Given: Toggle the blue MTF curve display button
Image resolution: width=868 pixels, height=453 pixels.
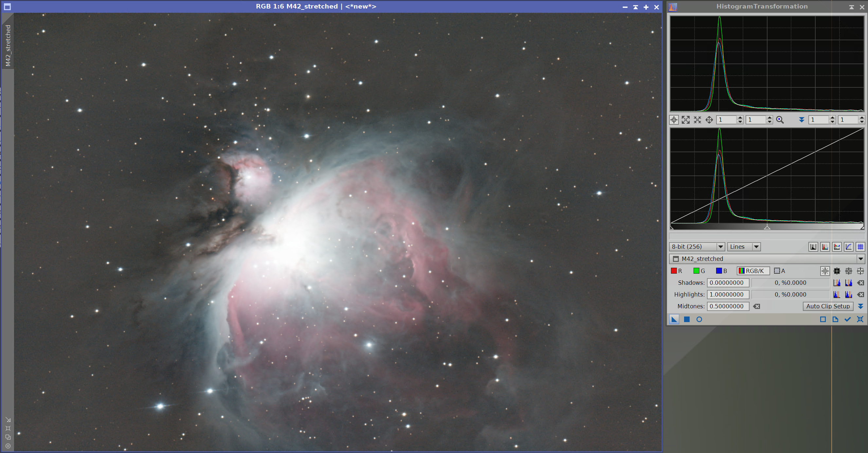Looking at the screenshot, I should [848, 247].
